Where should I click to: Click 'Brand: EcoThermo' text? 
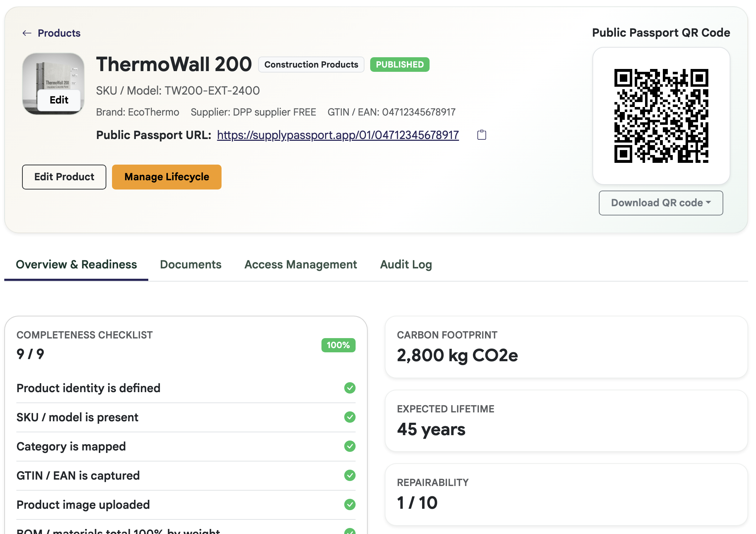[138, 112]
